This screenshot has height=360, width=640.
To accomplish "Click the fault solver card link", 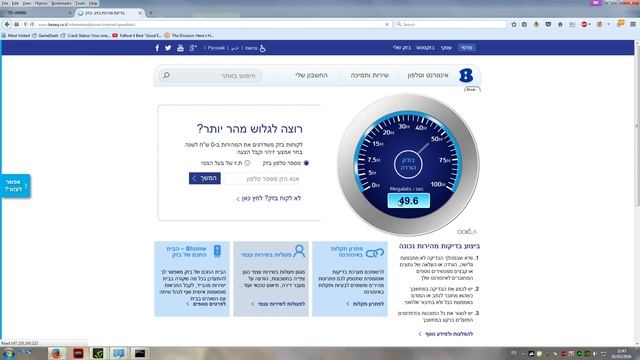I will tap(365, 304).
